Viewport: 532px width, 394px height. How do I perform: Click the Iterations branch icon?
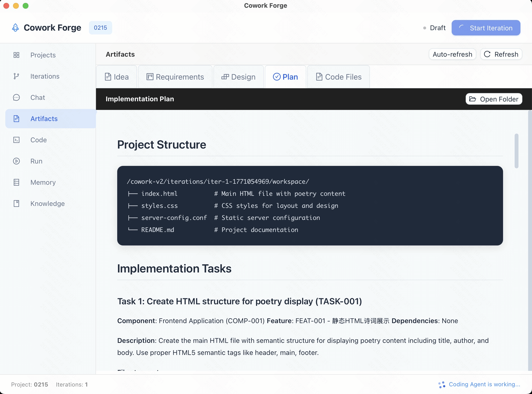coord(16,76)
